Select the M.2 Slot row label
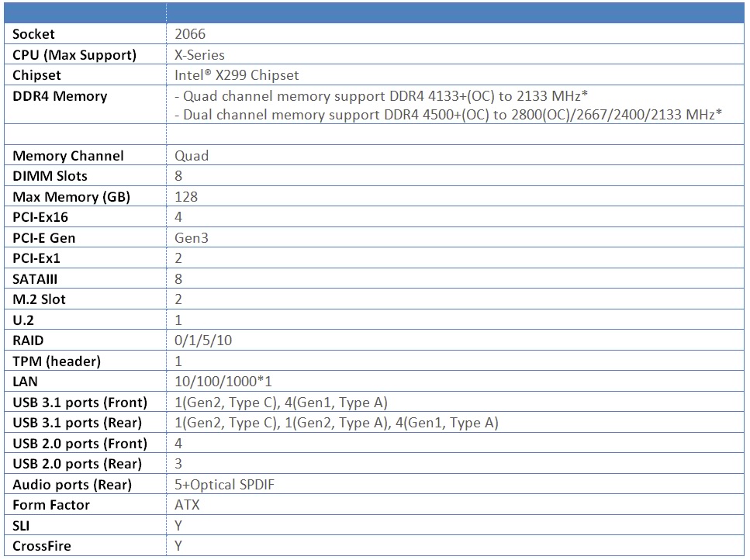Viewport: 750px width, 560px height. point(40,299)
